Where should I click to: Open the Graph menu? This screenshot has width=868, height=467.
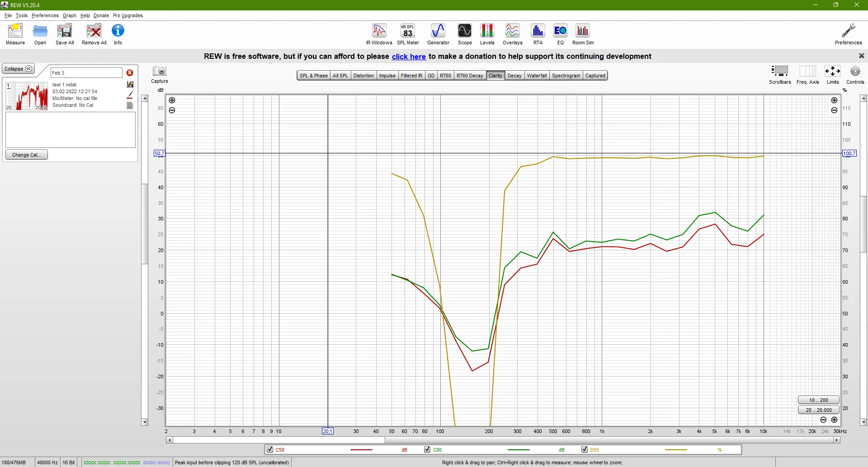coord(69,15)
